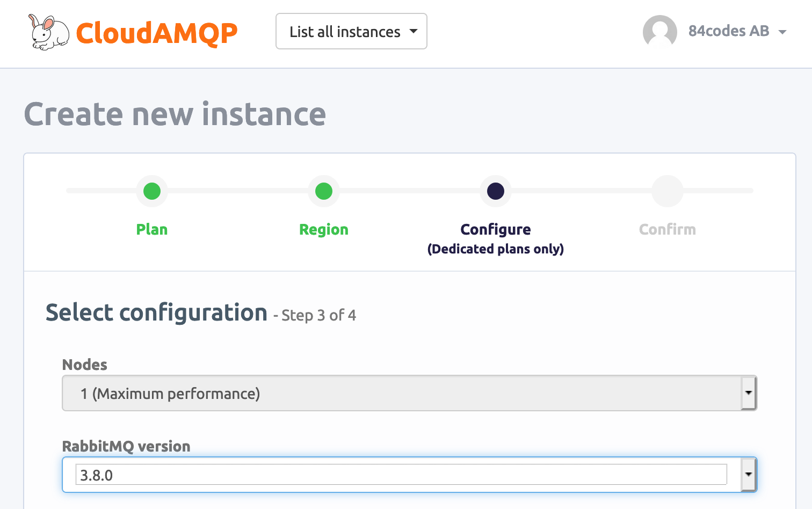
Task: Click the grey Confirm step circle
Action: tap(668, 191)
